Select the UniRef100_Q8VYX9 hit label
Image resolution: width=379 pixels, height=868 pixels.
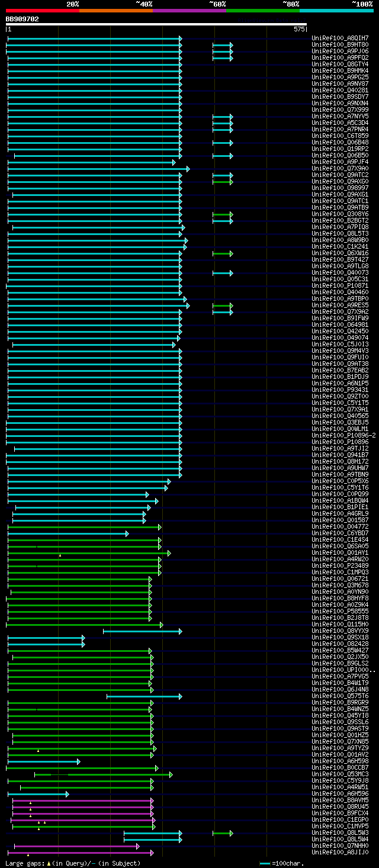340,631
